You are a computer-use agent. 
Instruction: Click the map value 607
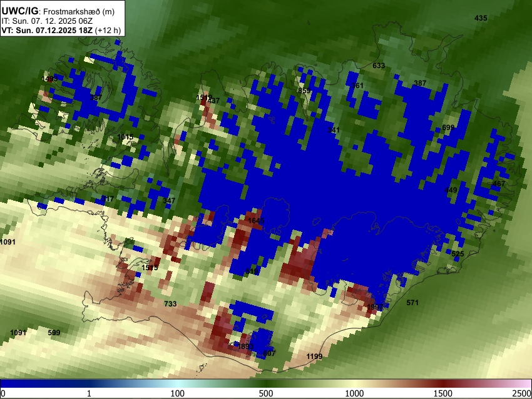(269, 353)
